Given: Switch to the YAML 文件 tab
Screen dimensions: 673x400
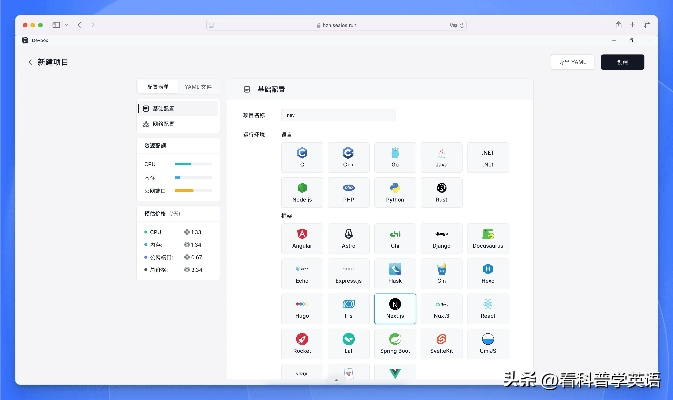Looking at the screenshot, I should 198,87.
